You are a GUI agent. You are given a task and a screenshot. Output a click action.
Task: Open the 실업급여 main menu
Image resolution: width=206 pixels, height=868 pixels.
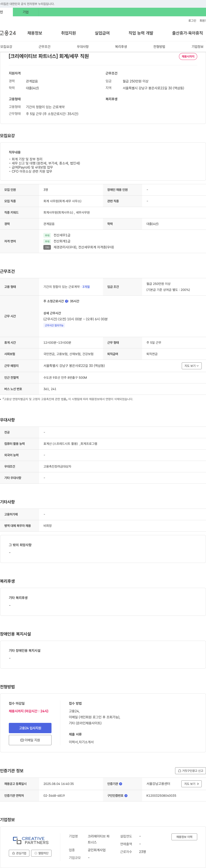point(102,33)
